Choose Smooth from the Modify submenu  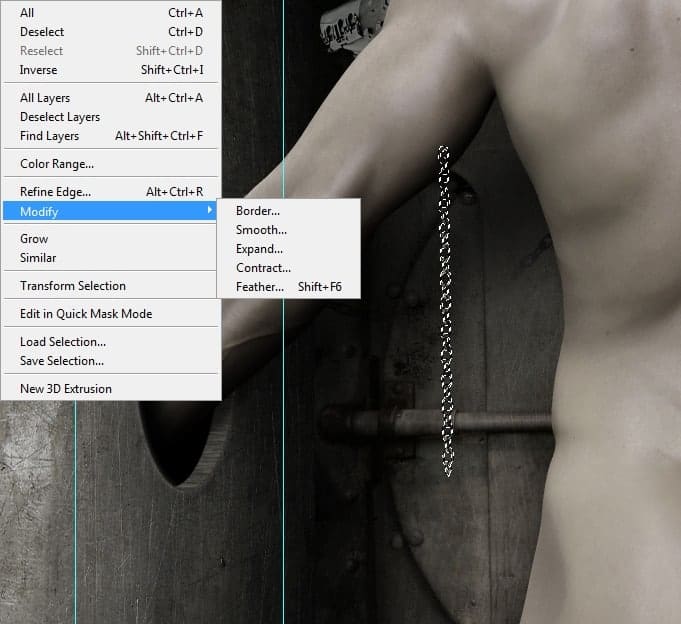[x=289, y=230]
